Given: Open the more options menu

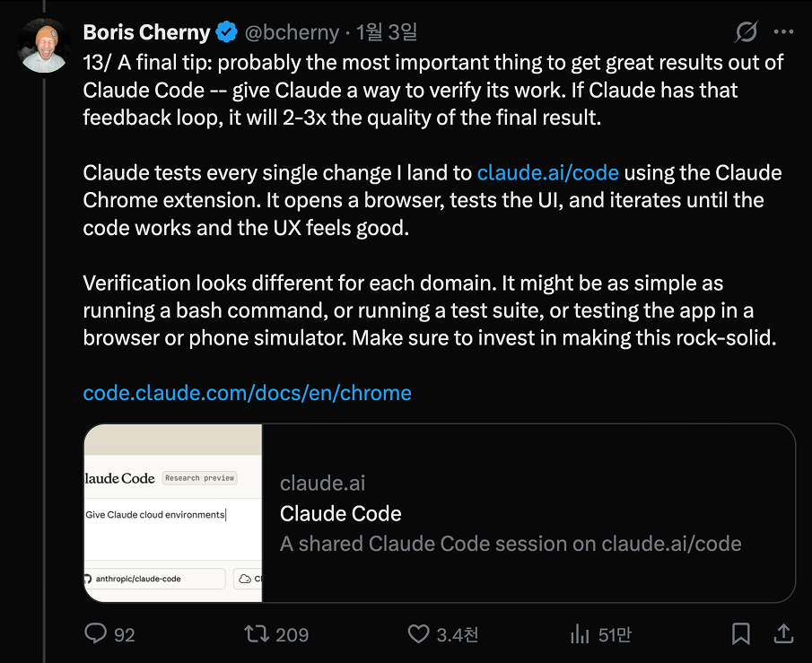Looking at the screenshot, I should click(x=784, y=31).
